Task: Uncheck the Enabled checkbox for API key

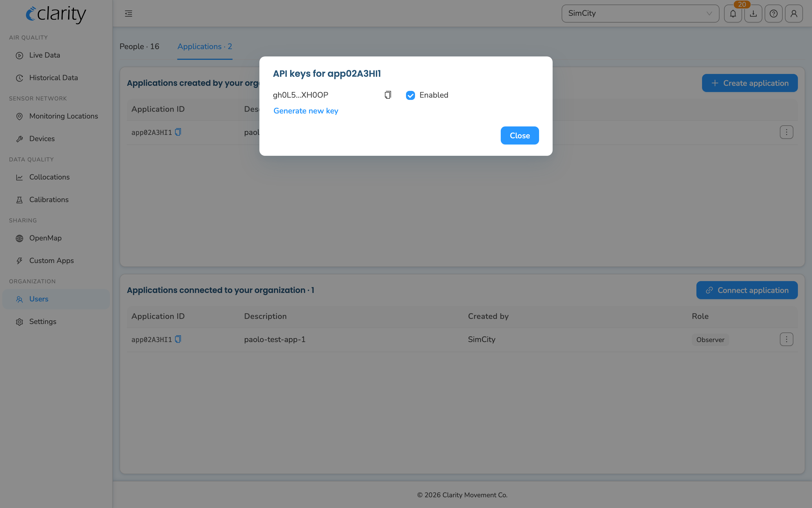Action: coord(410,95)
